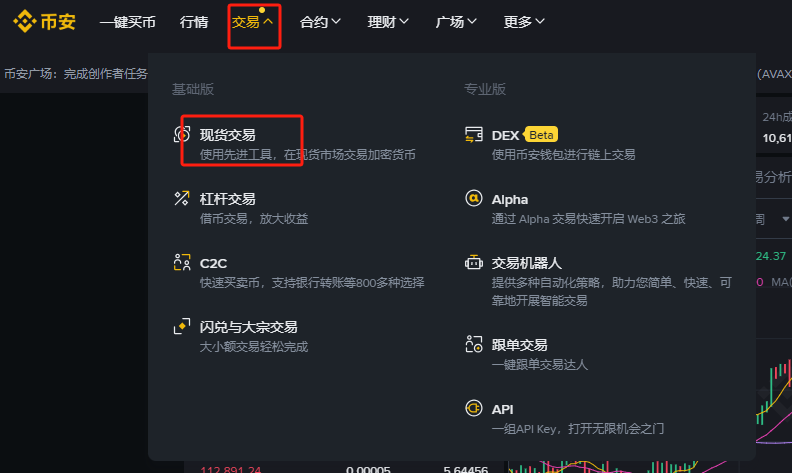Click the 交易机器人 robot icon

click(x=474, y=262)
